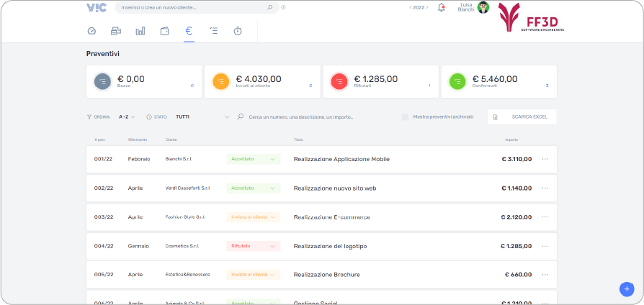Open Accettato status dropdown for Verdi Casseforti

click(x=253, y=188)
